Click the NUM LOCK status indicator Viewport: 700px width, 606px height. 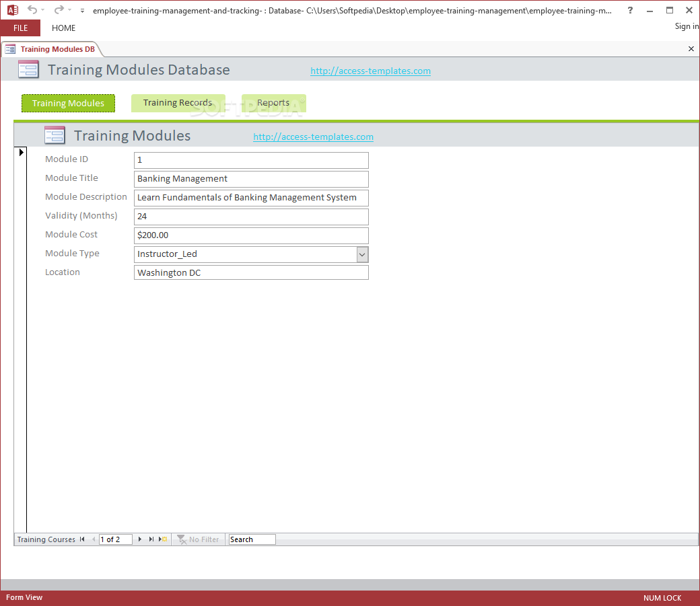pos(662,598)
